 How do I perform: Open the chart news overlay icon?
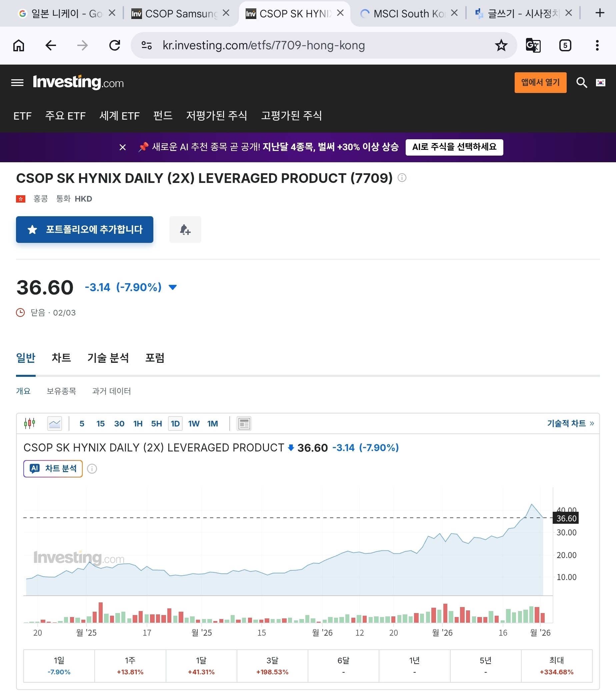244,423
